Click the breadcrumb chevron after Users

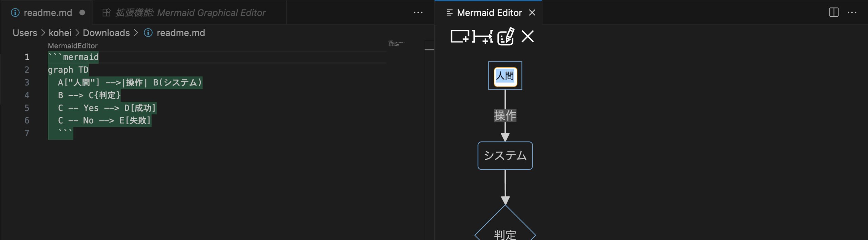click(43, 33)
